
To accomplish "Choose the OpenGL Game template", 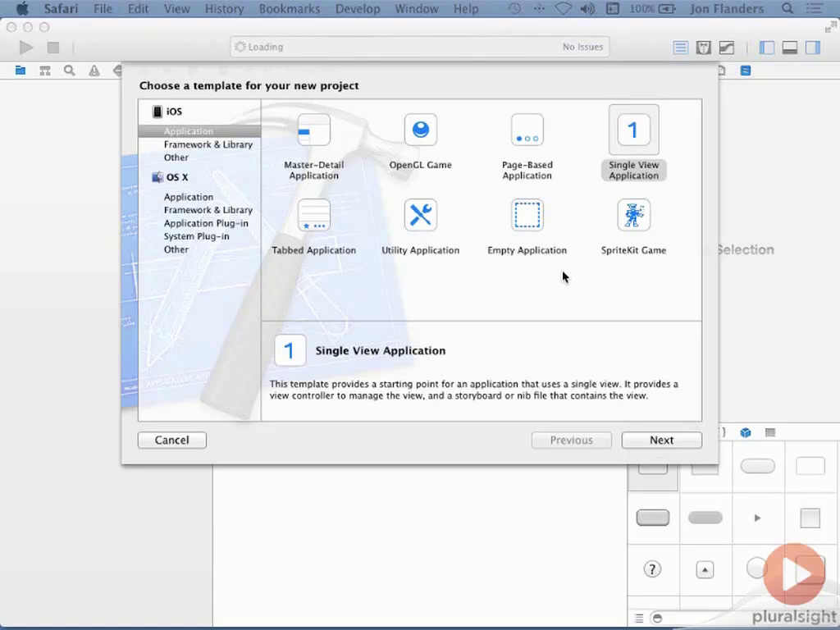I will coord(421,141).
